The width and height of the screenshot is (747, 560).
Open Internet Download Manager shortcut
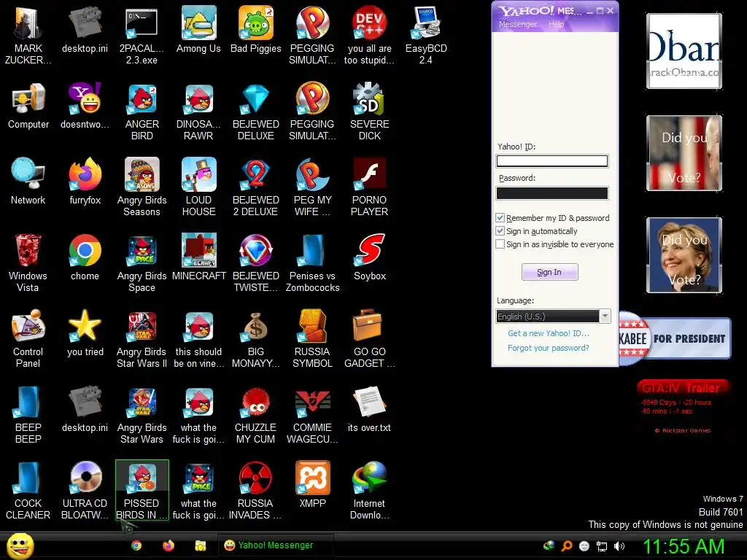pos(370,490)
